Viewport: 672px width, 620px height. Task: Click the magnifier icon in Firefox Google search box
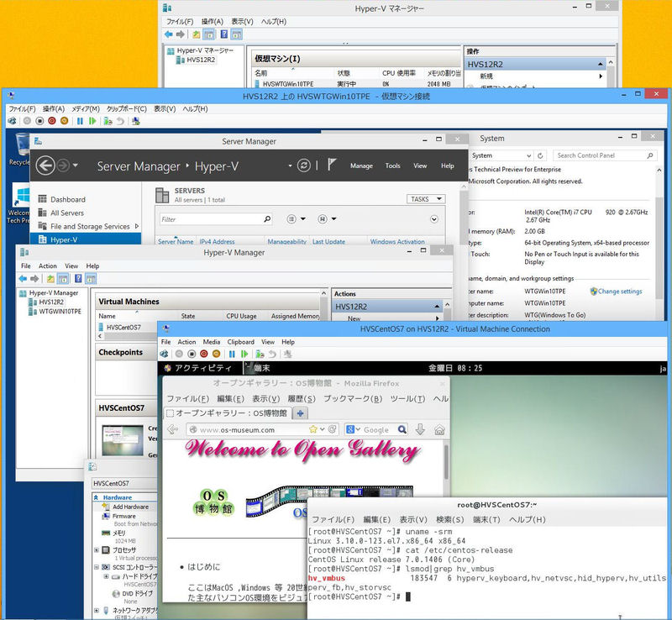tap(402, 429)
